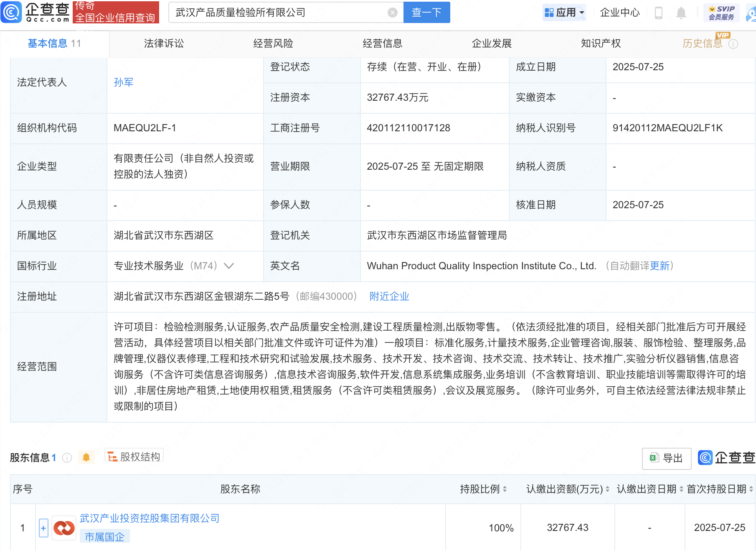Export shareholder list with 导出
Viewport: 756px width, 551px height.
[667, 458]
